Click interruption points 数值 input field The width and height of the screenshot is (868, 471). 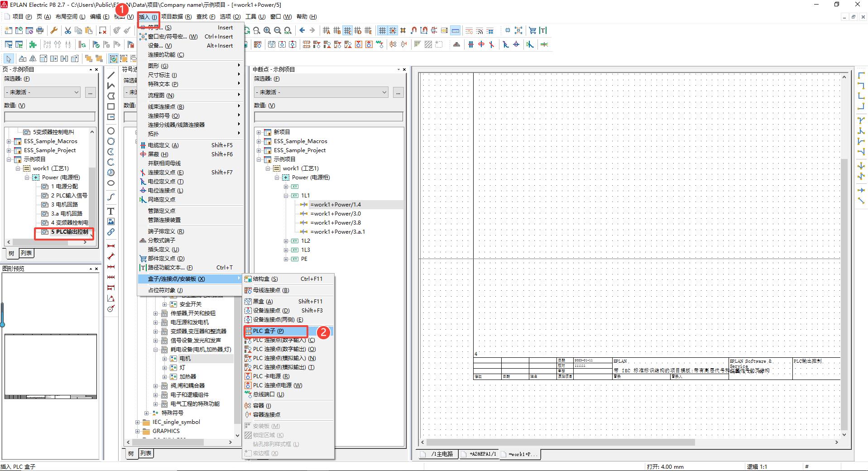[x=329, y=117]
